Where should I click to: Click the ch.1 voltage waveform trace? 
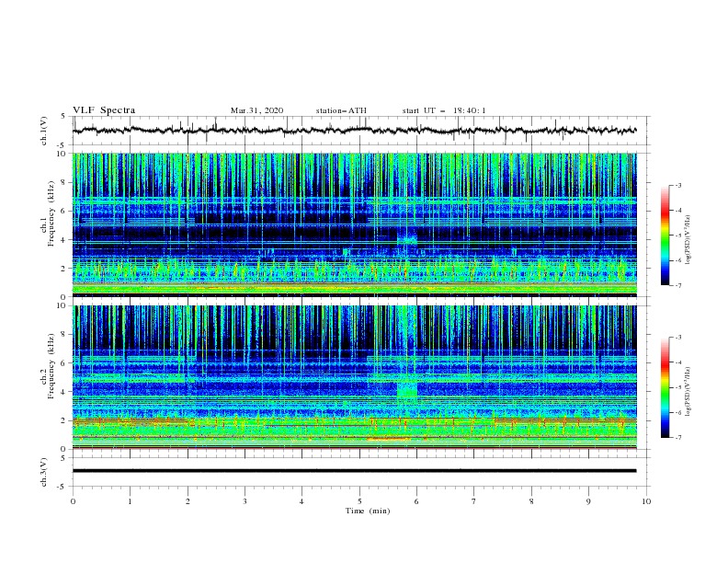354,131
